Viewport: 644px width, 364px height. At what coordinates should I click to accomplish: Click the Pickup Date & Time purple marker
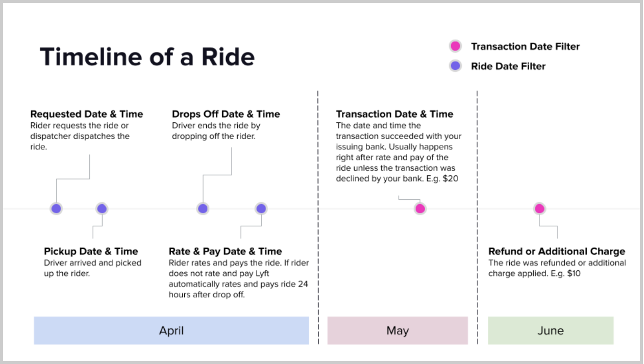(x=102, y=209)
